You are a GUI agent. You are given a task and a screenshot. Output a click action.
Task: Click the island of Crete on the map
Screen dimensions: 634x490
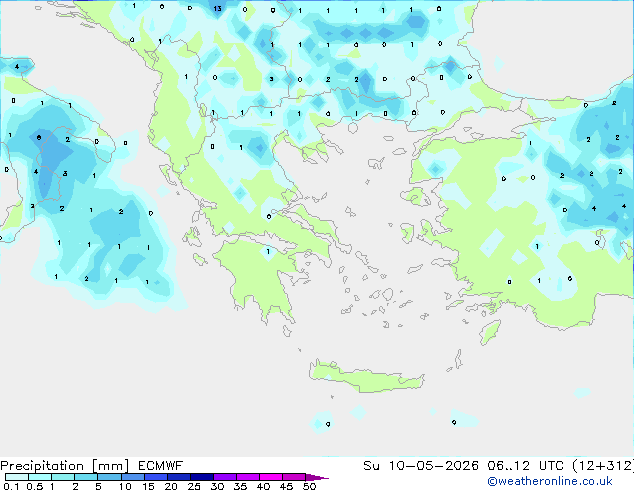pos(366,378)
